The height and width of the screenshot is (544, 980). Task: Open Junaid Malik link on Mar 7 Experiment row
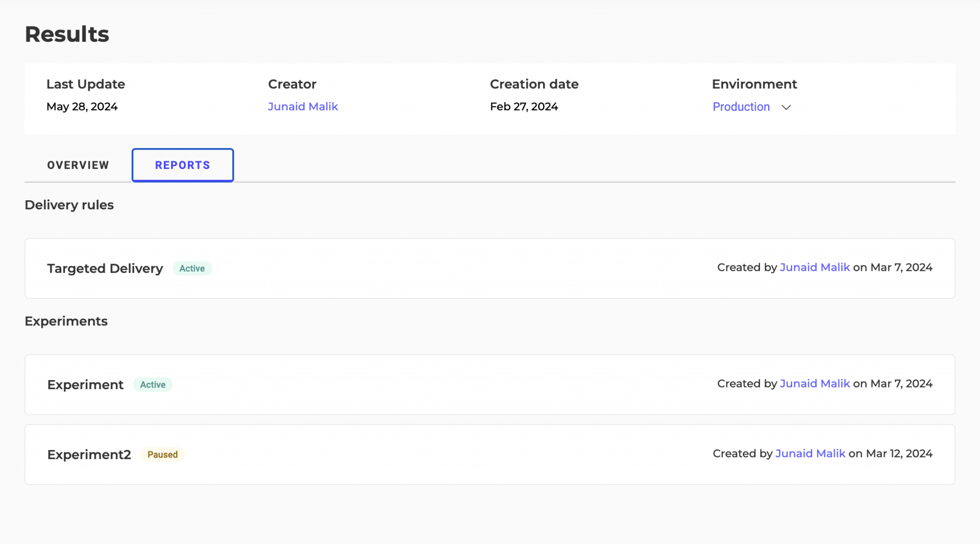815,384
